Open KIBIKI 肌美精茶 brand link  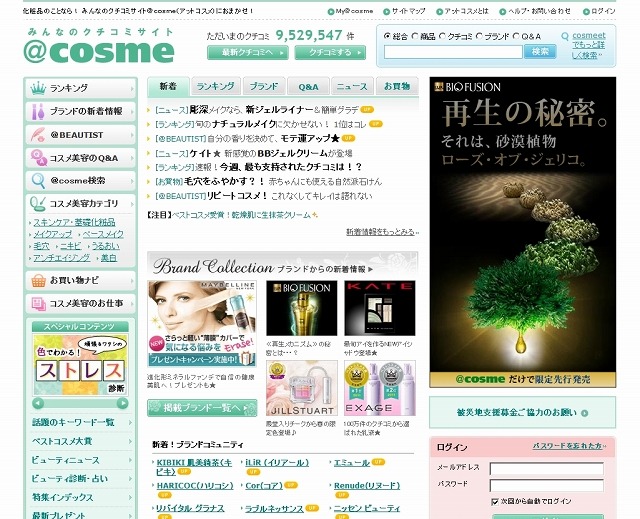pyautogui.click(x=194, y=467)
